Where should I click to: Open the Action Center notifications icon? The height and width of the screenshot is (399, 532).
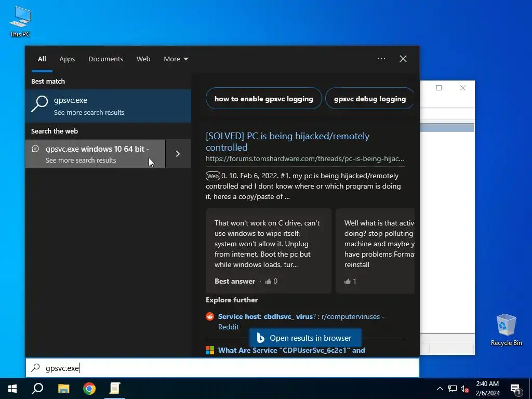(515, 389)
